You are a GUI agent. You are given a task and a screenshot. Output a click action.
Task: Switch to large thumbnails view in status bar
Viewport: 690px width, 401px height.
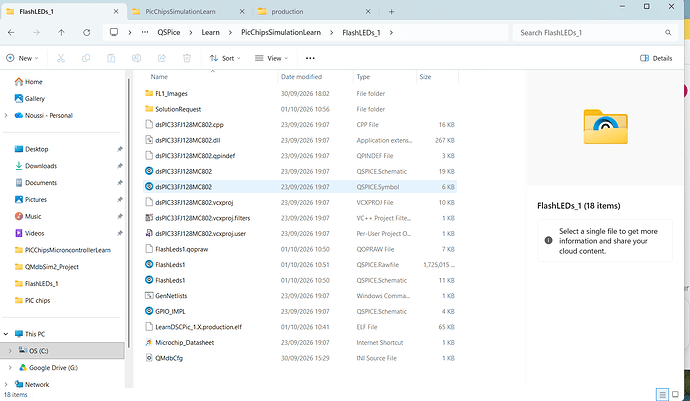675,394
